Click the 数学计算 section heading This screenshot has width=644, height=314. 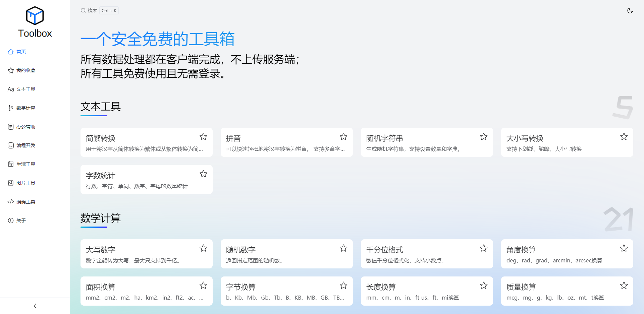101,218
